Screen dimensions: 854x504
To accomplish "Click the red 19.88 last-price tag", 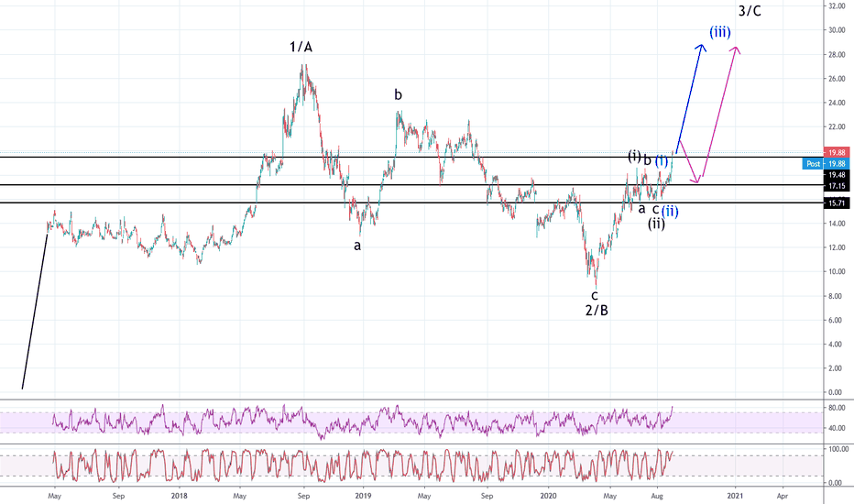I will [x=837, y=152].
